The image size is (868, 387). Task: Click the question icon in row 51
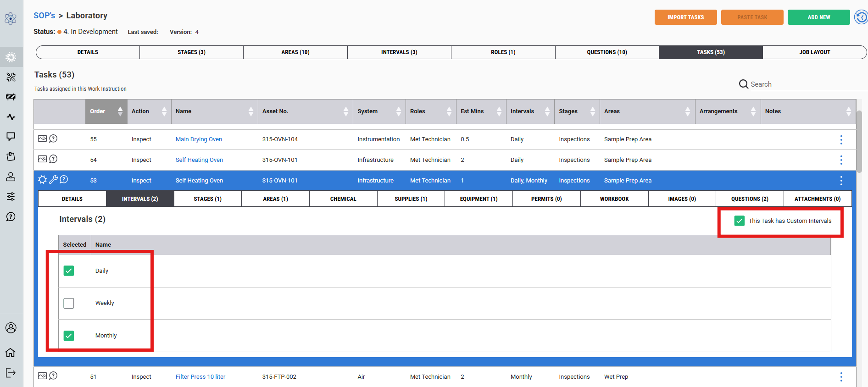53,376
